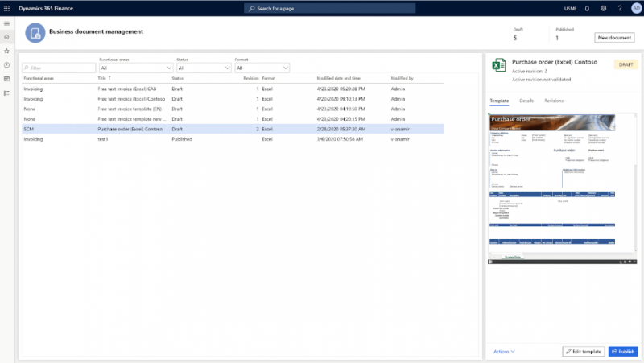Click the Edit template button
This screenshot has width=644, height=363.
583,352
